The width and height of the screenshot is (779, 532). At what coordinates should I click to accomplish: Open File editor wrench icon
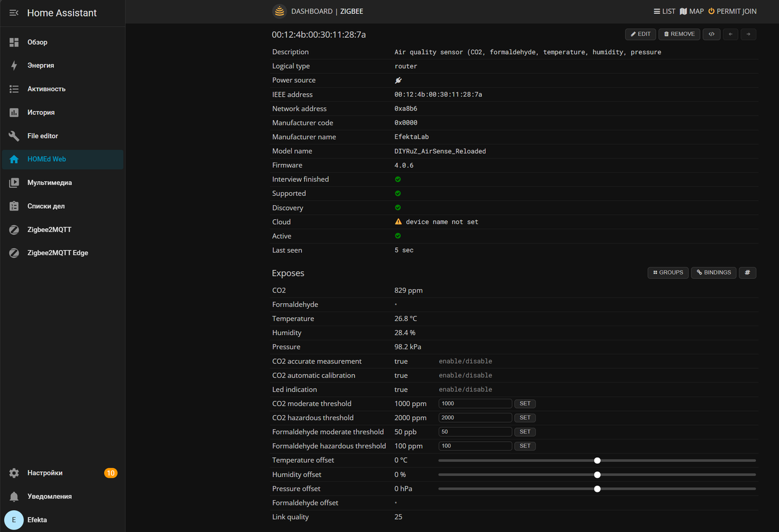(x=14, y=136)
